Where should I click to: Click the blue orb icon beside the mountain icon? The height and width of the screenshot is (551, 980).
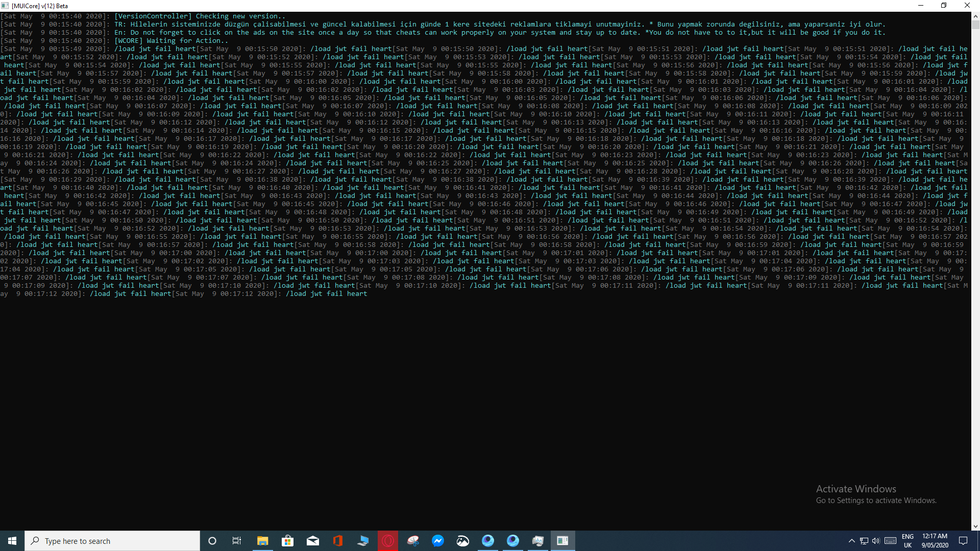(488, 541)
